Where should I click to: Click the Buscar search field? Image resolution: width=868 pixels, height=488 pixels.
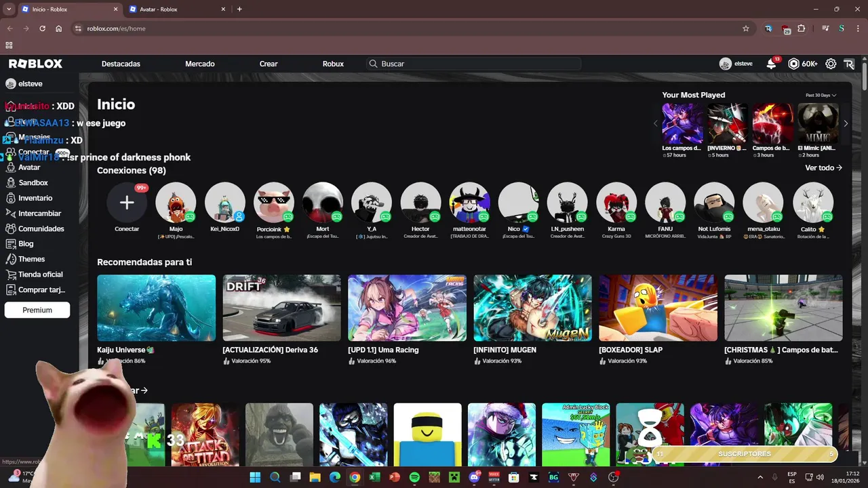(x=473, y=64)
